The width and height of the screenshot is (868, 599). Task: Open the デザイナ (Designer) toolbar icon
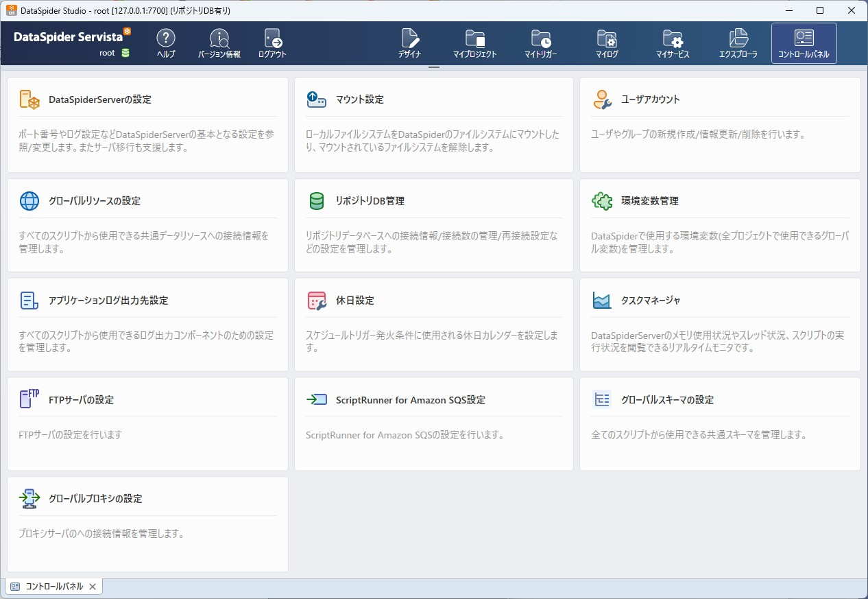(x=409, y=43)
